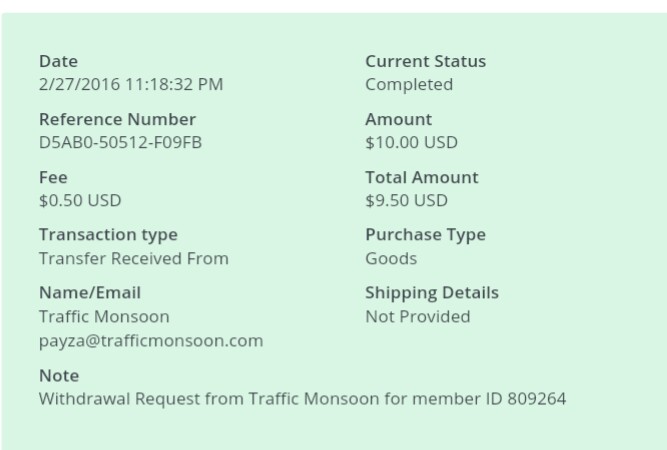Click the Completed status value

click(408, 84)
